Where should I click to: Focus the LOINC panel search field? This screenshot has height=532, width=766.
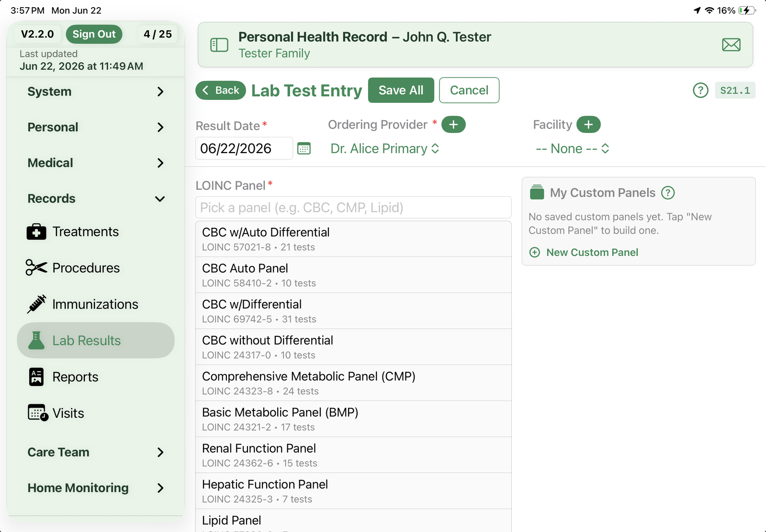tap(353, 208)
